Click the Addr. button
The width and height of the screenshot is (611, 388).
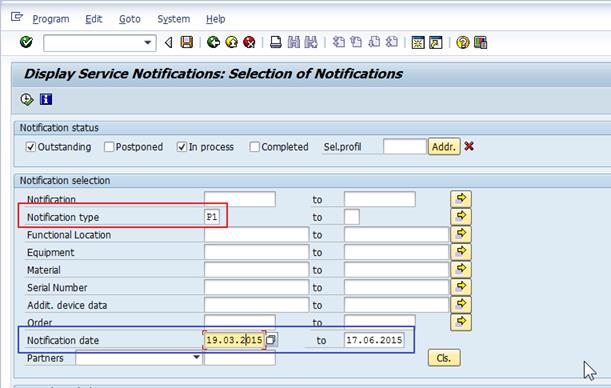pos(444,146)
